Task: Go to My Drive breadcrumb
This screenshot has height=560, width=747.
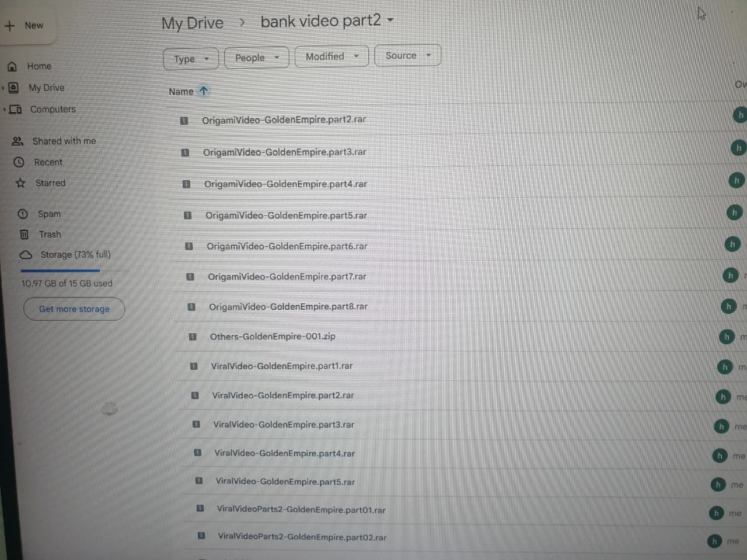Action: pyautogui.click(x=193, y=23)
